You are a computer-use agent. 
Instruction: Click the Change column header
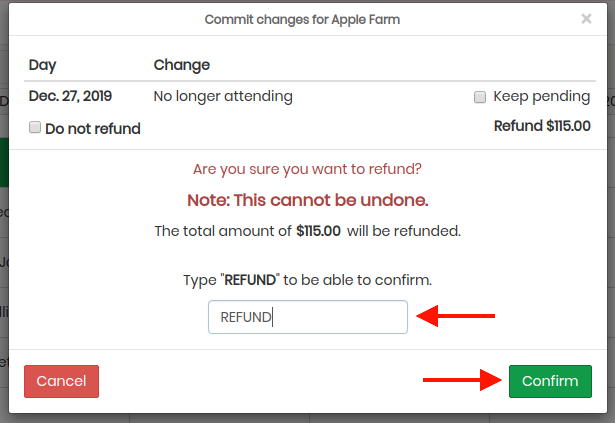click(182, 65)
